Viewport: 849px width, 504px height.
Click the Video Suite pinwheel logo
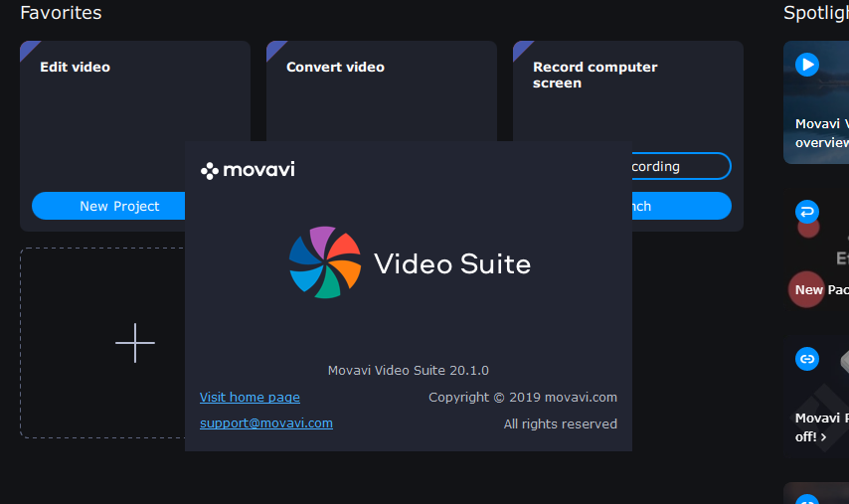point(325,262)
